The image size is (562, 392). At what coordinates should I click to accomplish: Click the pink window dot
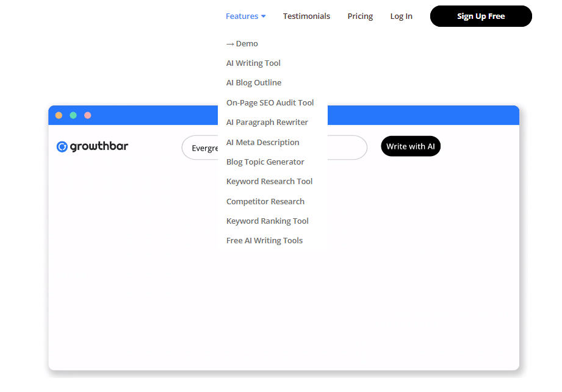point(87,115)
